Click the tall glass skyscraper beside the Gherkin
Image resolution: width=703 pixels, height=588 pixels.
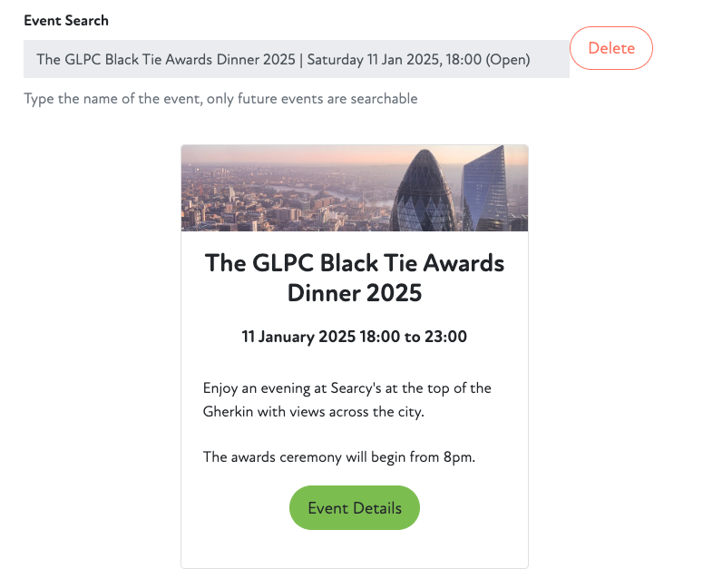click(x=484, y=191)
